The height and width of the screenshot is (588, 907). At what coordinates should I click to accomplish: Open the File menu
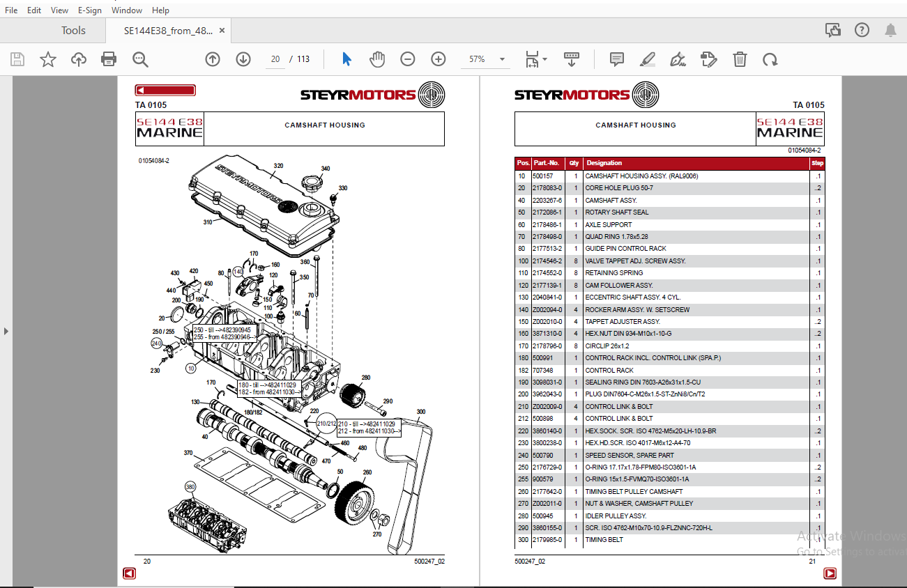[11, 10]
